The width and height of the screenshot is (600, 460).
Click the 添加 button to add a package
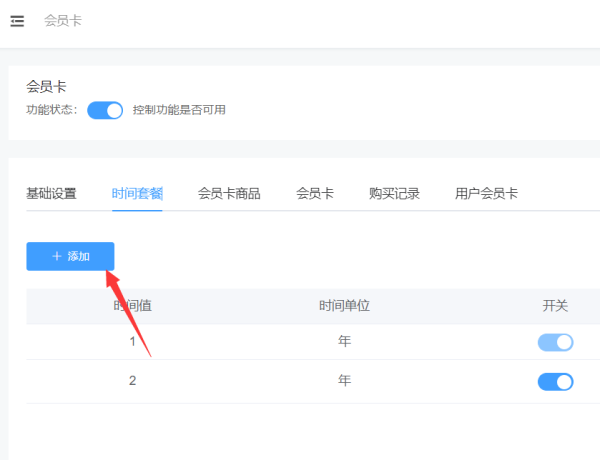pyautogui.click(x=70, y=256)
